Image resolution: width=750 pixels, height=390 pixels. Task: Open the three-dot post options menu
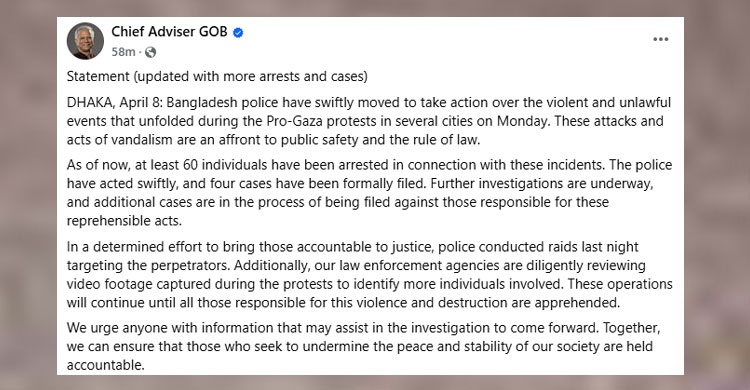click(x=661, y=39)
